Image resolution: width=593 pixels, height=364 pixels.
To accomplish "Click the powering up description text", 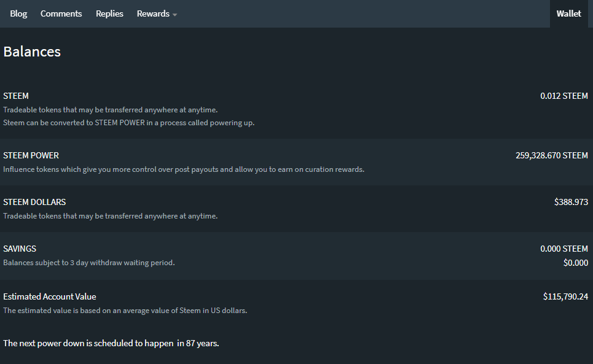I will point(128,122).
